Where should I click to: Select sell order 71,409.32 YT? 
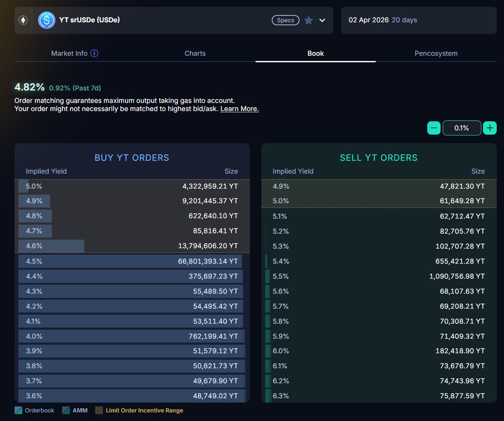tap(379, 336)
